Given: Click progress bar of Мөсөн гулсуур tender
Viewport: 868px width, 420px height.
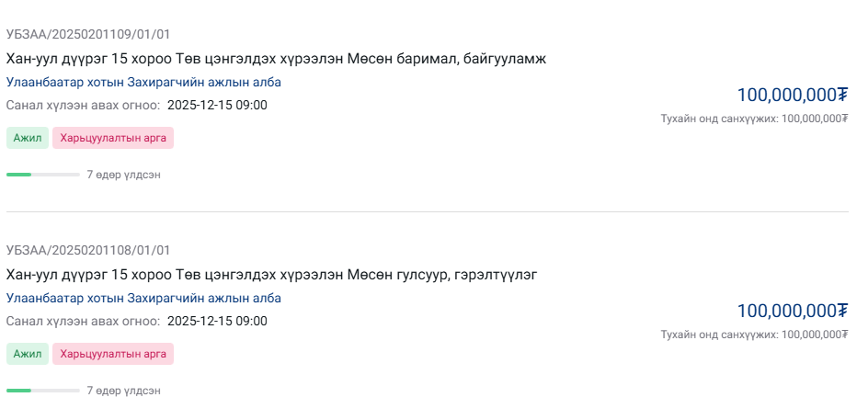Looking at the screenshot, I should (42, 391).
